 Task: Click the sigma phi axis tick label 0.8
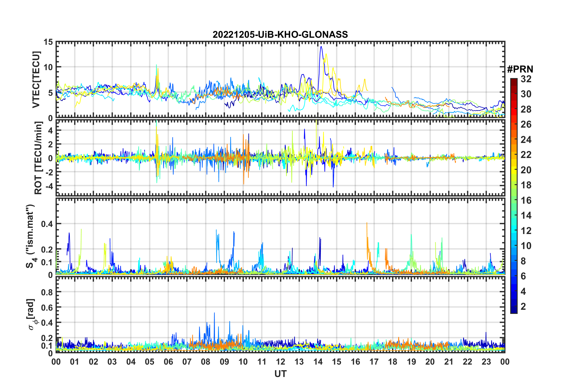click(x=47, y=292)
